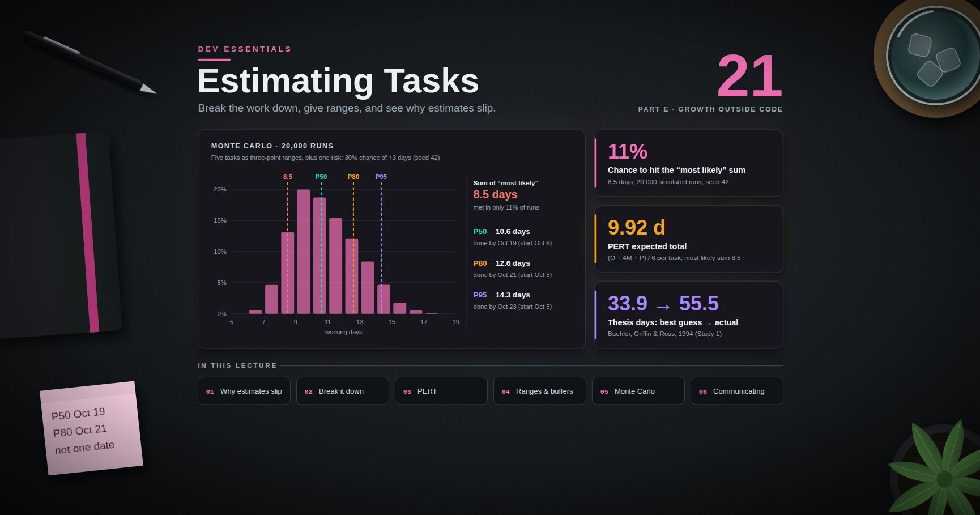This screenshot has height=515, width=980.
Task: Select "P80 Oct 21" on the sticky note
Action: (x=80, y=431)
